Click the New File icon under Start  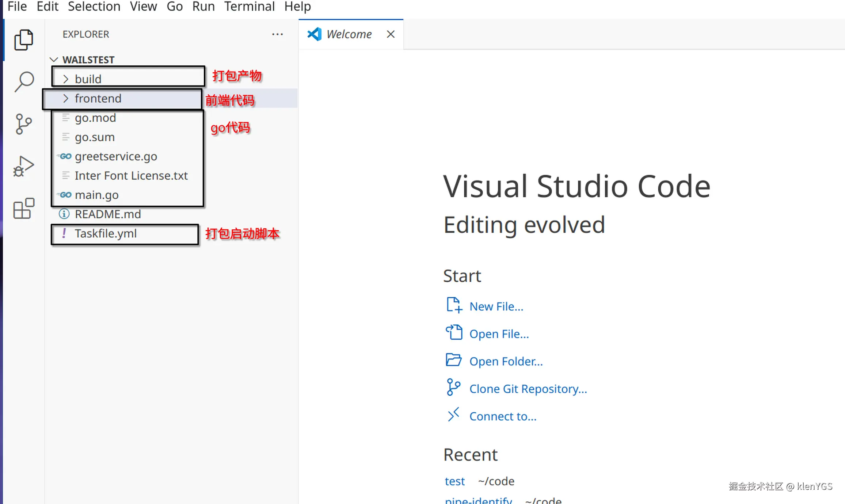coord(454,305)
